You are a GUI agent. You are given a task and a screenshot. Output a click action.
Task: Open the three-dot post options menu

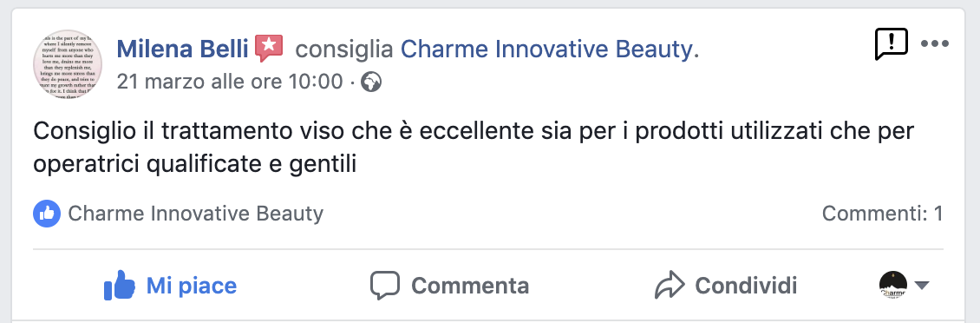[935, 43]
